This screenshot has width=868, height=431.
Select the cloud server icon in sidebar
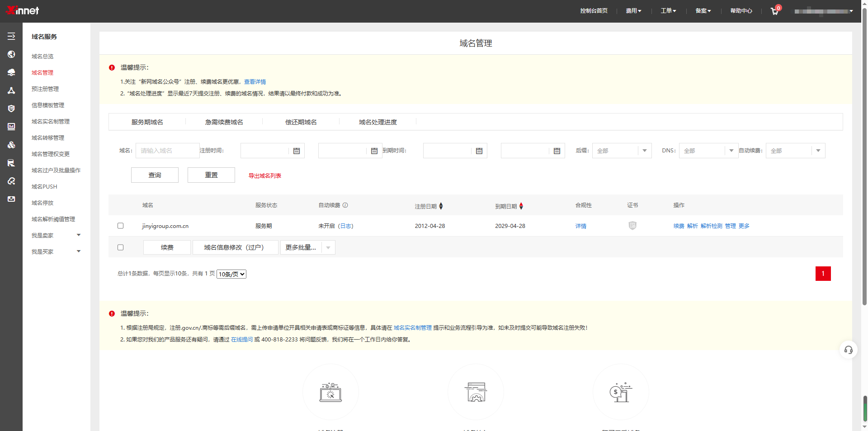click(x=12, y=72)
